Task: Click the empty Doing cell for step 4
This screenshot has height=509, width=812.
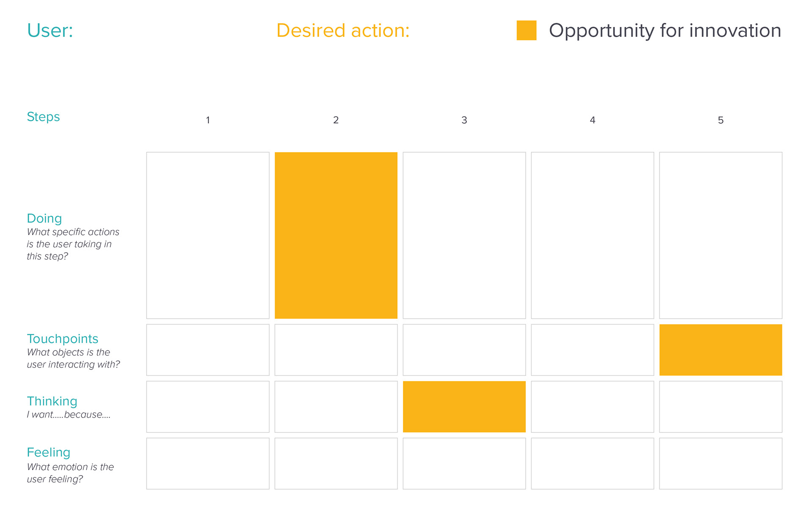Action: (x=593, y=235)
